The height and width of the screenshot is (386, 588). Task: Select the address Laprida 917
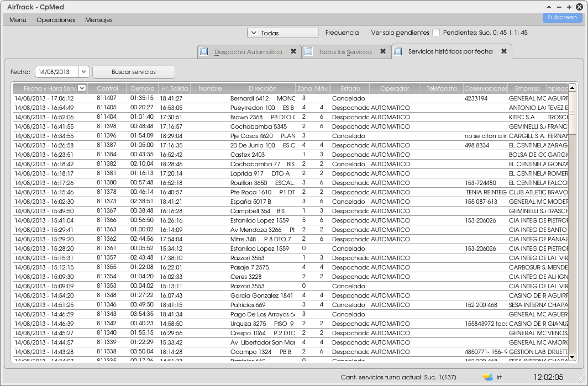pyautogui.click(x=246, y=173)
